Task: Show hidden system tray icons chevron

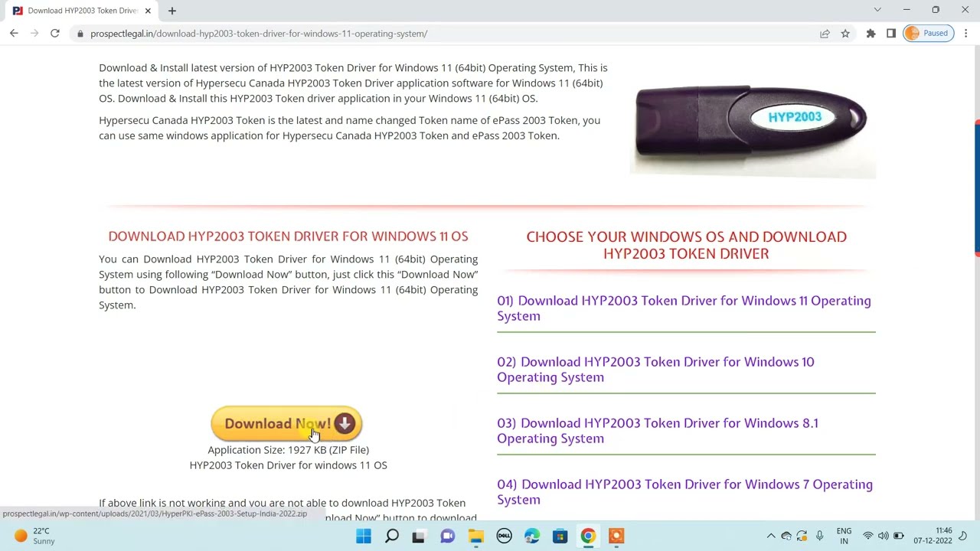Action: pos(771,536)
